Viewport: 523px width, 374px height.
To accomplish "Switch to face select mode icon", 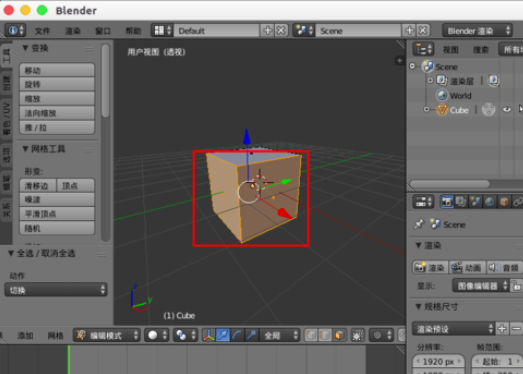I will (x=339, y=335).
